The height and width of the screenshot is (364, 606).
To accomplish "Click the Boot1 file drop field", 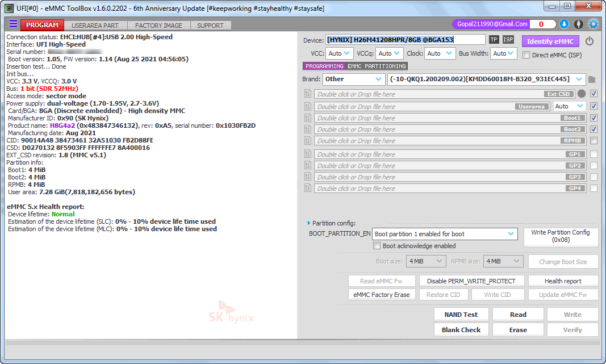I will (x=450, y=118).
